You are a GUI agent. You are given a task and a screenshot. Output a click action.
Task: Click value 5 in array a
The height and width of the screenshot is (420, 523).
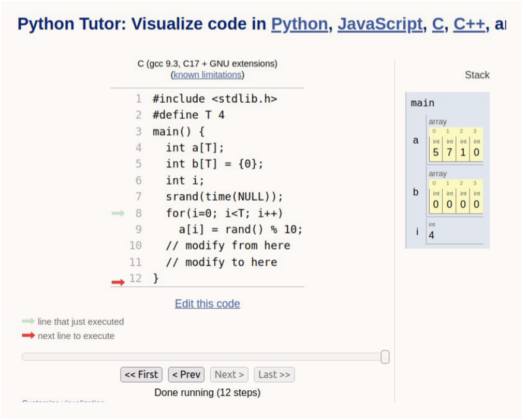[436, 152]
